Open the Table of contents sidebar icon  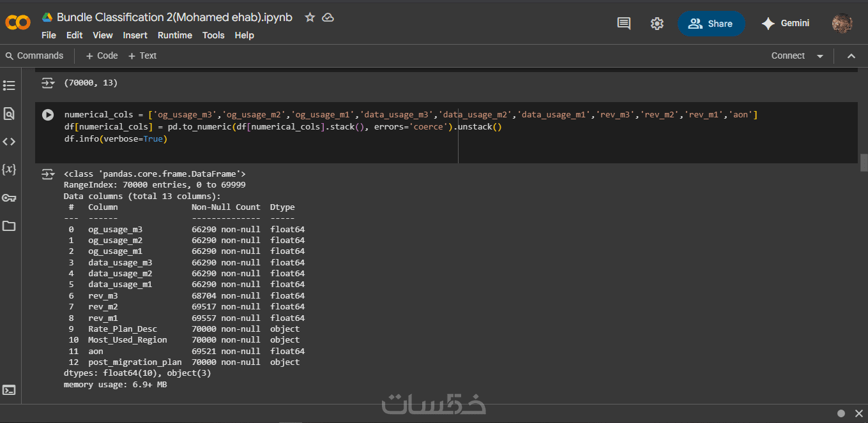click(x=9, y=85)
